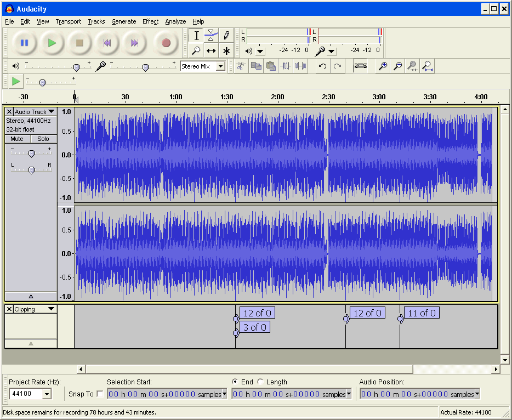Click the Pause transport button

pos(24,43)
